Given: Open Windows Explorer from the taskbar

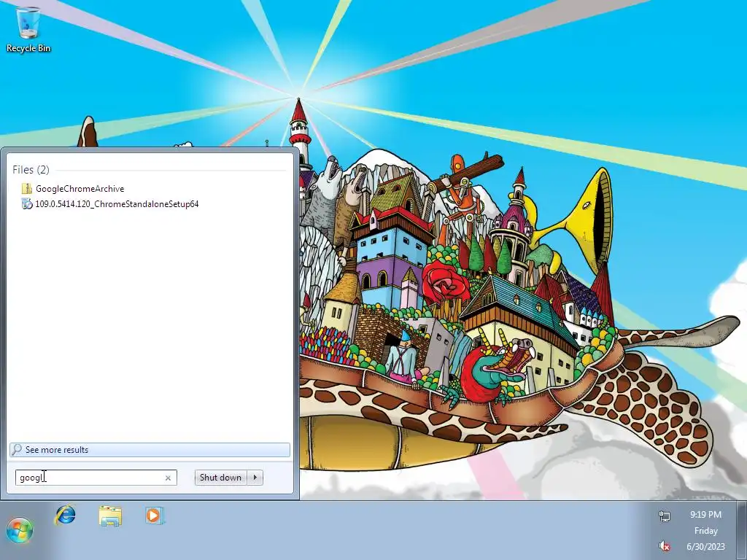Looking at the screenshot, I should [110, 516].
